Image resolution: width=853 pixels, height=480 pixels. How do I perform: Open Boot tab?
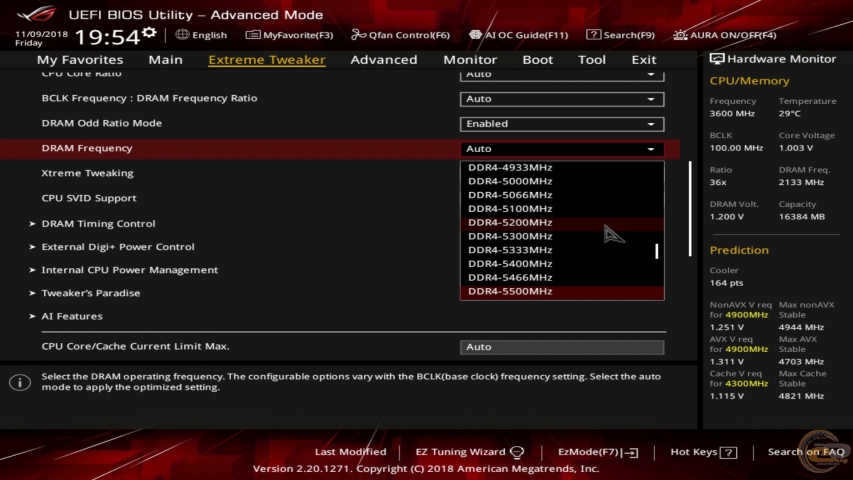[x=537, y=59]
